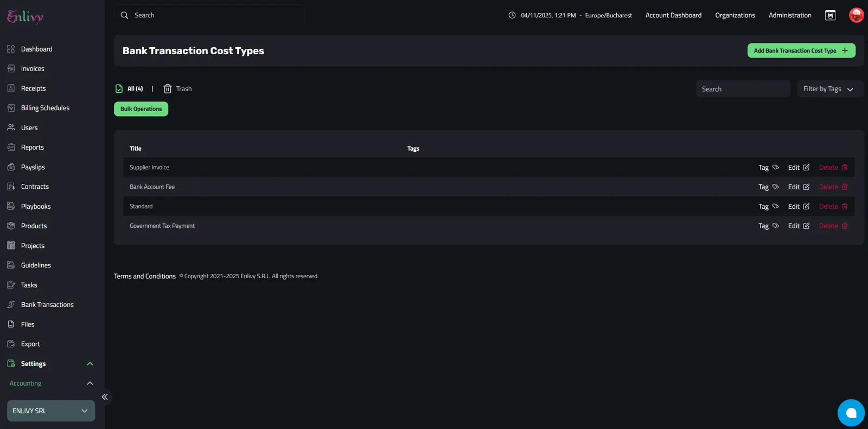Click trash icon on Supplier Invoice row
Image resolution: width=868 pixels, height=429 pixels.
click(845, 168)
